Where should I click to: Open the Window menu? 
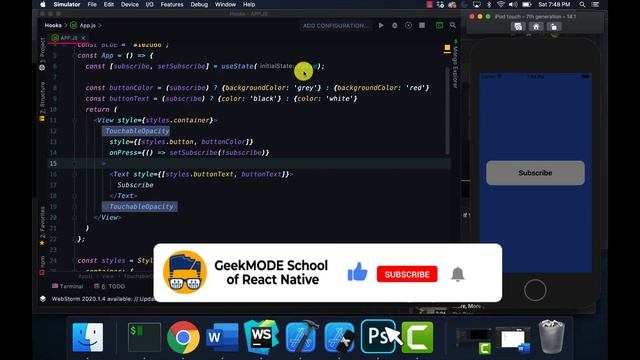tap(225, 4)
